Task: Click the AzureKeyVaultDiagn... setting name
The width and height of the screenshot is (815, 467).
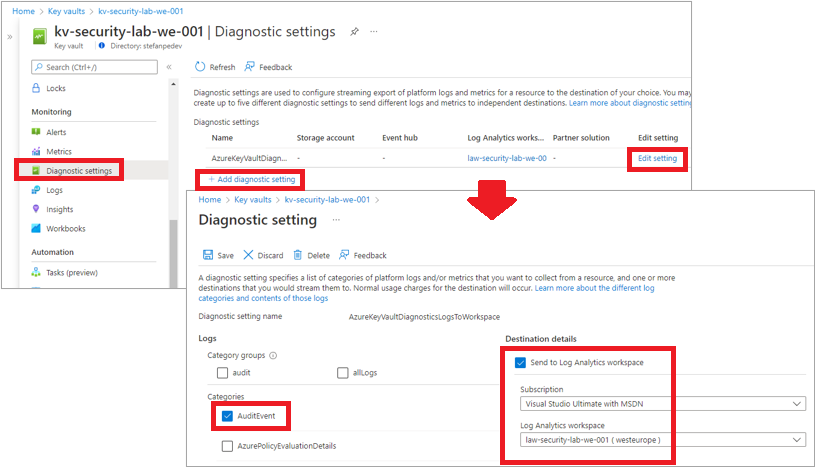Action: click(249, 158)
